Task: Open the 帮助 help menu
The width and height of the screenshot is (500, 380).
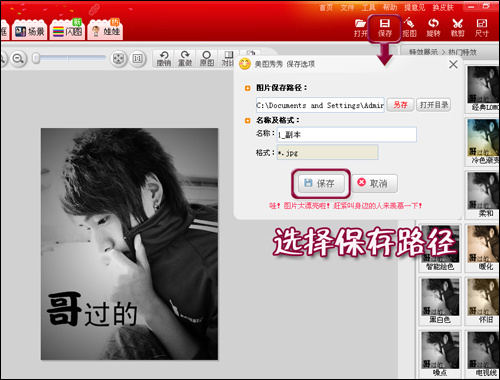Action: (x=390, y=7)
